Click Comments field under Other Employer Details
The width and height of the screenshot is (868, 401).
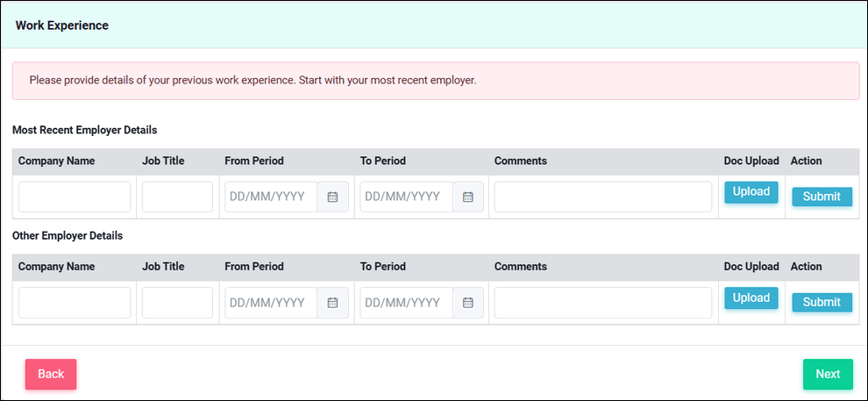click(603, 303)
